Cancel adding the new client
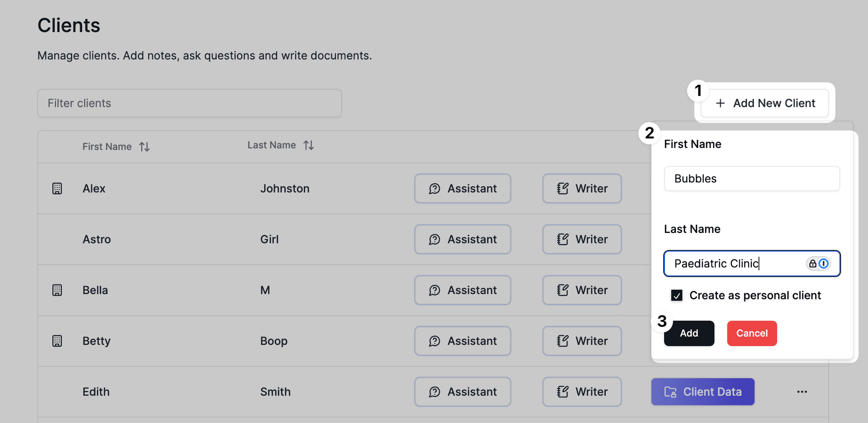The height and width of the screenshot is (423, 868). pos(752,333)
